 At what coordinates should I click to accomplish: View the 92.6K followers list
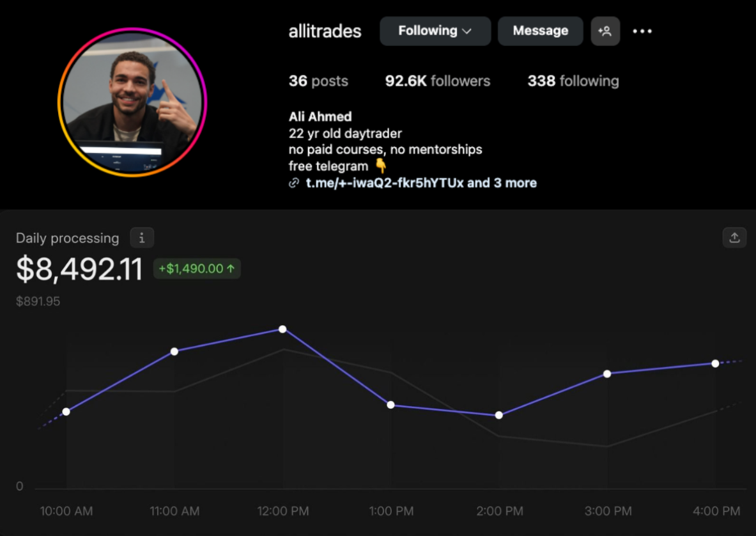[x=437, y=81]
